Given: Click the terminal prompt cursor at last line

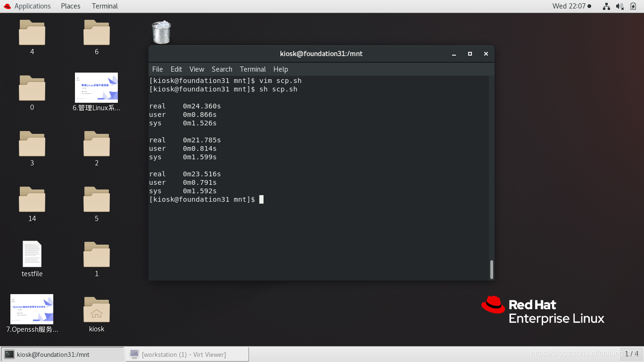Looking at the screenshot, I should click(261, 199).
